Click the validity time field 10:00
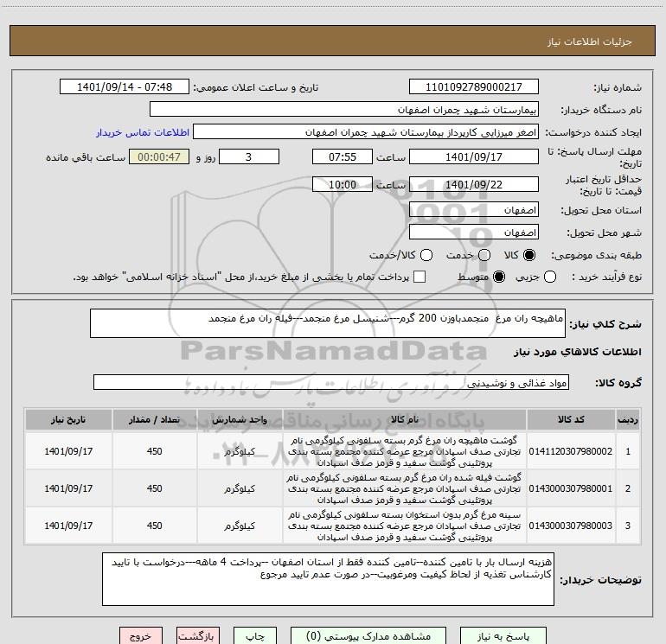The height and width of the screenshot is (644, 666). point(343,184)
